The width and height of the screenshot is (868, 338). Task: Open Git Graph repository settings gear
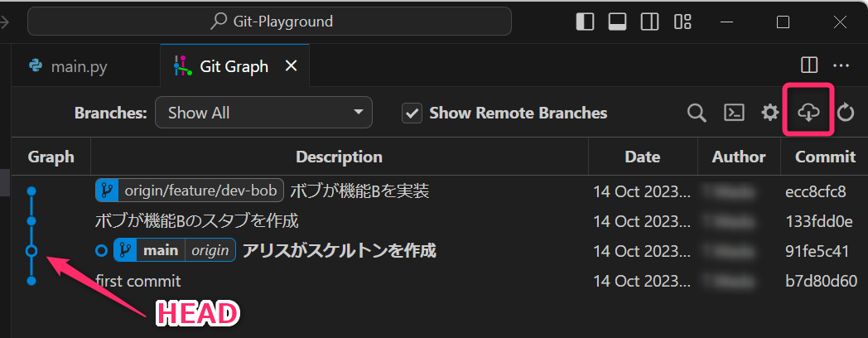click(x=770, y=113)
